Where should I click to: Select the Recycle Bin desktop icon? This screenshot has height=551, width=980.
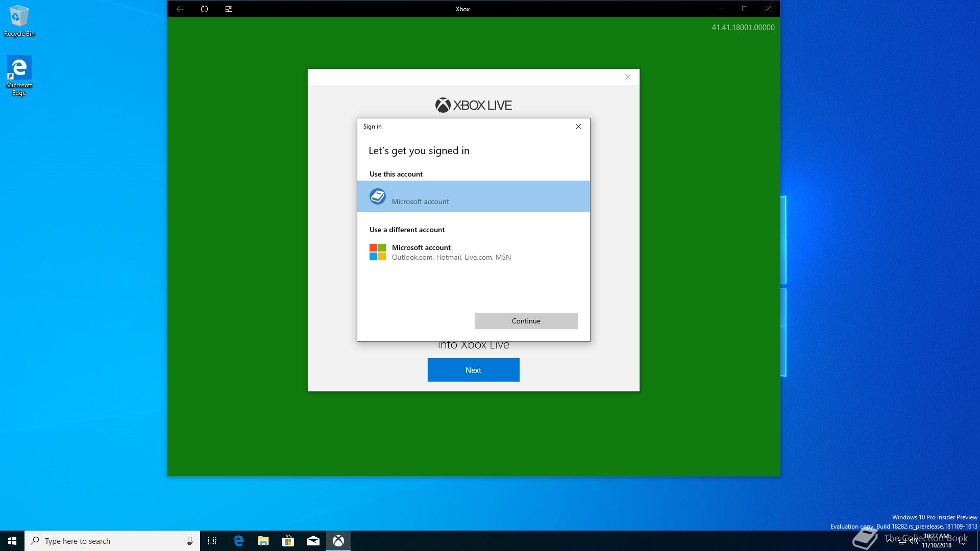coord(19,21)
